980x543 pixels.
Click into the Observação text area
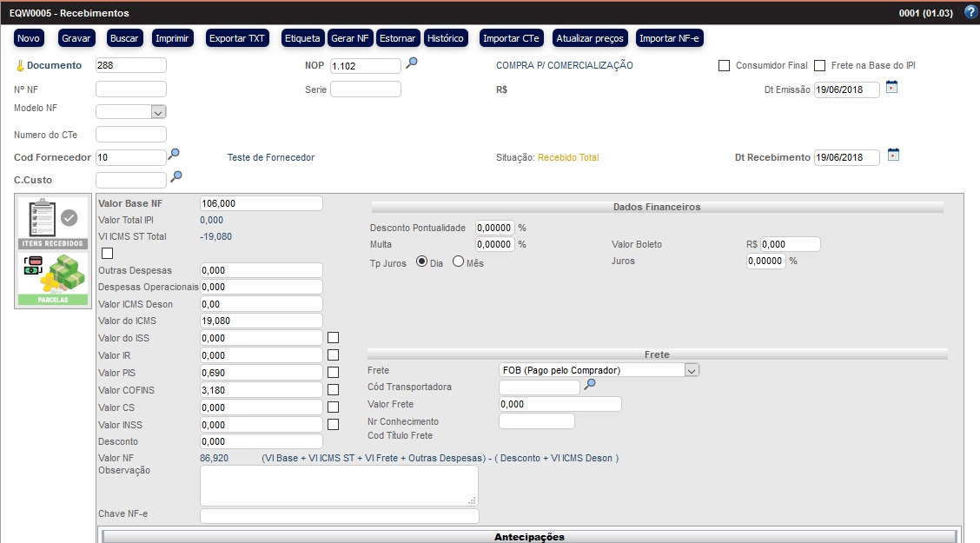(339, 485)
